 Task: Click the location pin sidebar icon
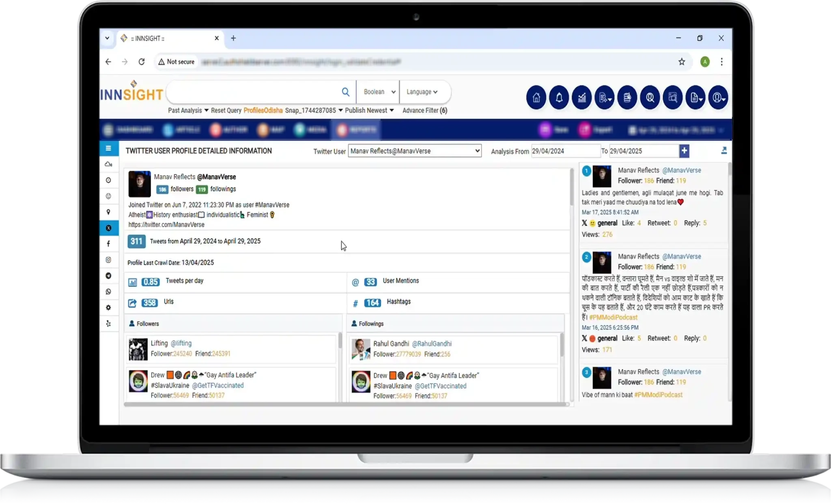[108, 212]
